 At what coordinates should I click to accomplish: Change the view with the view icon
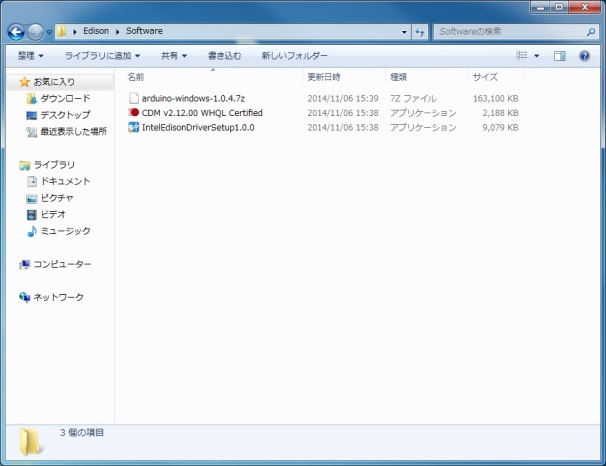tap(522, 55)
